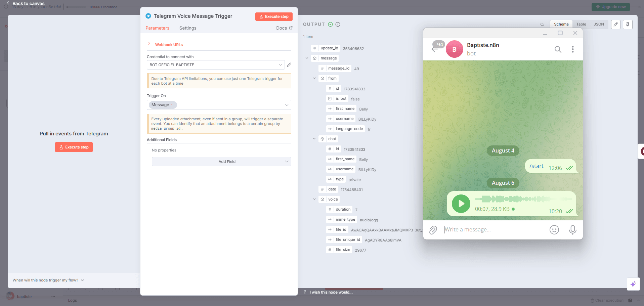The image size is (644, 306).
Task: Switch output view to JSON
Action: tap(599, 24)
